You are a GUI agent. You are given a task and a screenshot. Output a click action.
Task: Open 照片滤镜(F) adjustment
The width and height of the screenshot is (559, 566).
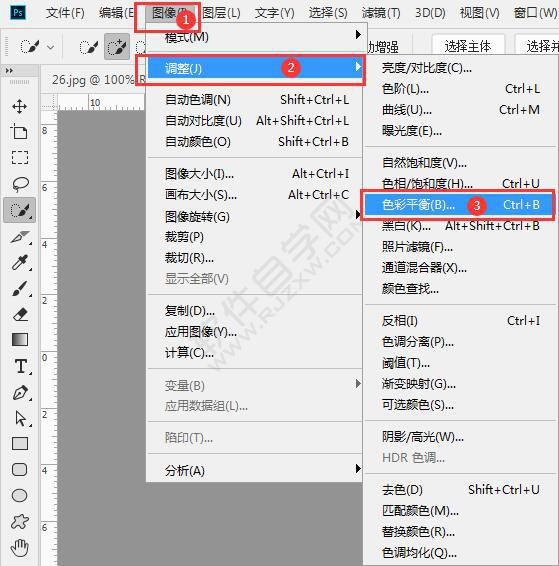point(460,247)
